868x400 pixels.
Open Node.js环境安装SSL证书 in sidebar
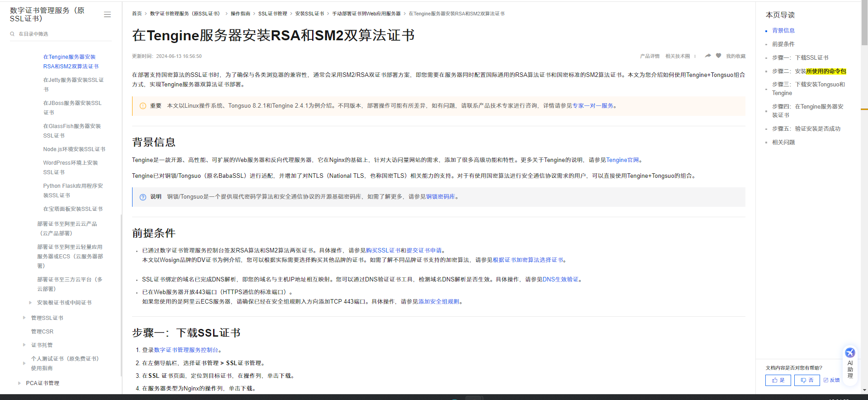coord(74,149)
